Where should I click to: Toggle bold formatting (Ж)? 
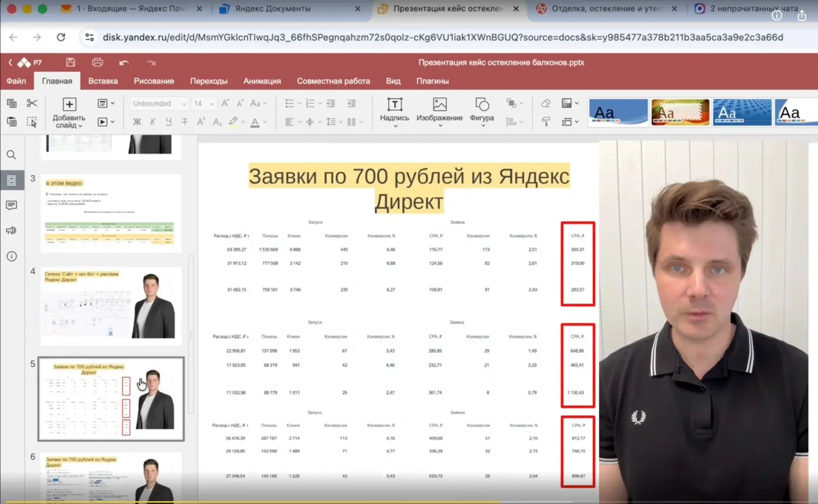137,122
